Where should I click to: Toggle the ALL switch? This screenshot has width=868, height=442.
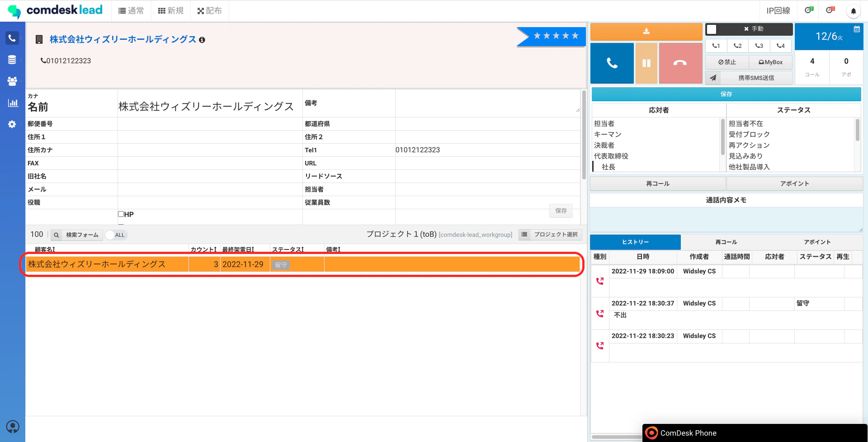coord(116,235)
